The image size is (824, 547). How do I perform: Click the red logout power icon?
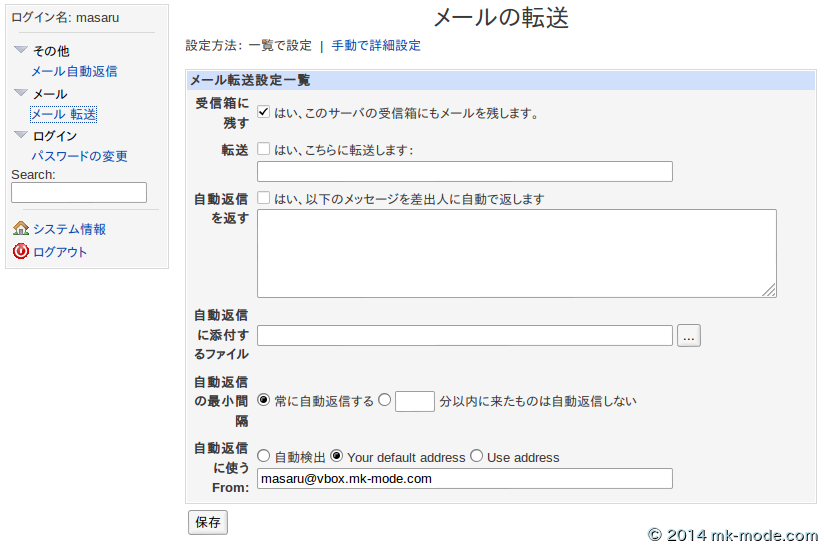pyautogui.click(x=20, y=252)
